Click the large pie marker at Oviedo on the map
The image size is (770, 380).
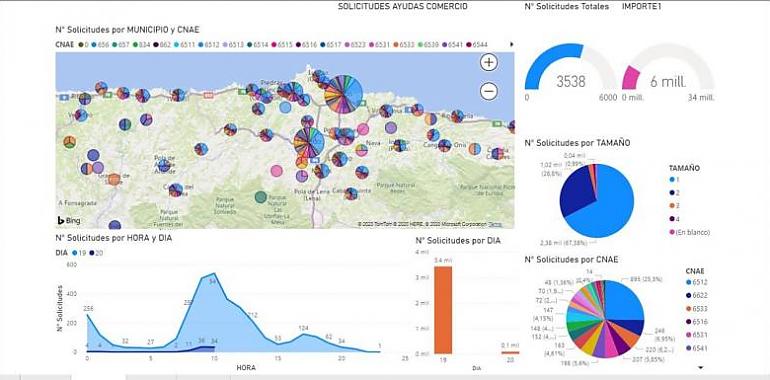click(x=309, y=142)
